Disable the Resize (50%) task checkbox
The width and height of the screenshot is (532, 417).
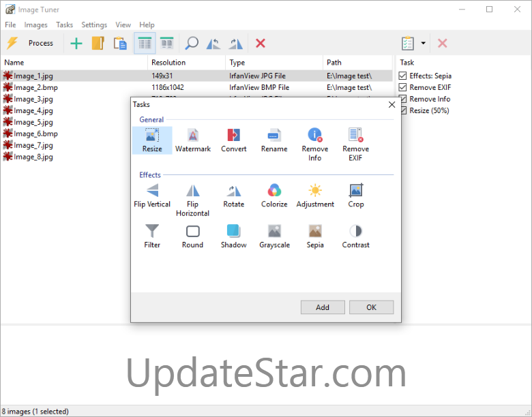click(x=403, y=110)
